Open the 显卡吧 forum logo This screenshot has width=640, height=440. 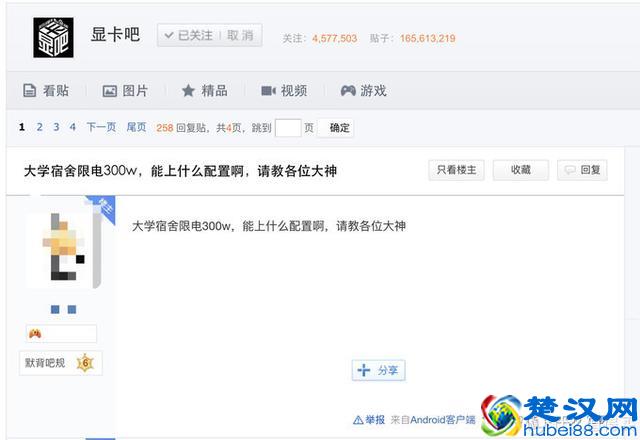(53, 38)
